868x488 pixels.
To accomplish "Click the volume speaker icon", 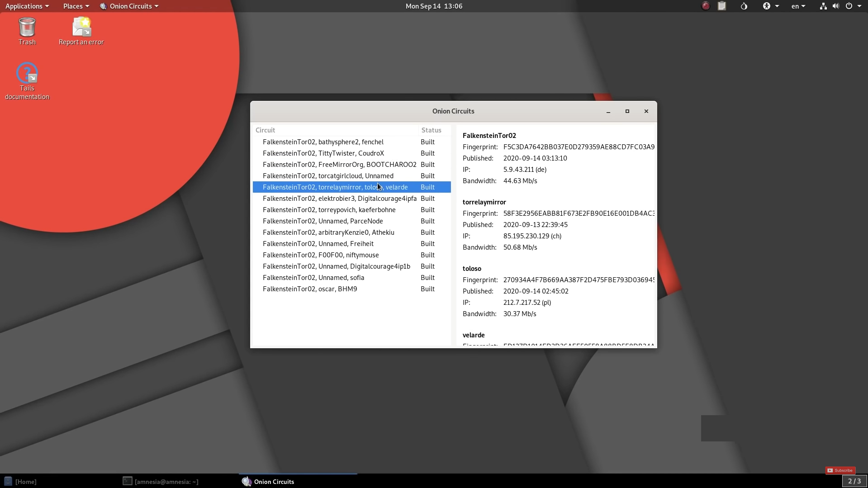I will (836, 6).
